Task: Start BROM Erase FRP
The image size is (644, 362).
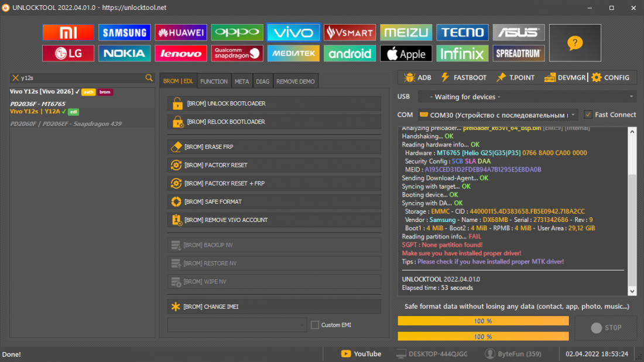Action: 274,146
